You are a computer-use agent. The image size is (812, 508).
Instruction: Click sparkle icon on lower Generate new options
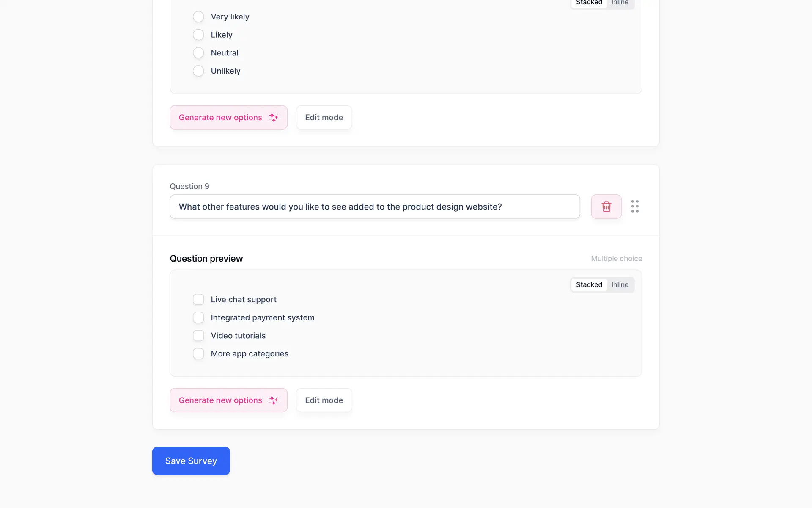[274, 400]
